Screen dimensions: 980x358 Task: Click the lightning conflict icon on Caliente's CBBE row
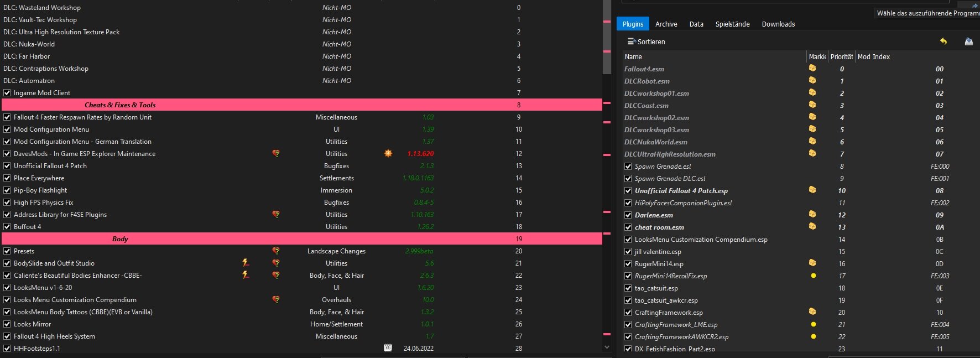(x=246, y=275)
